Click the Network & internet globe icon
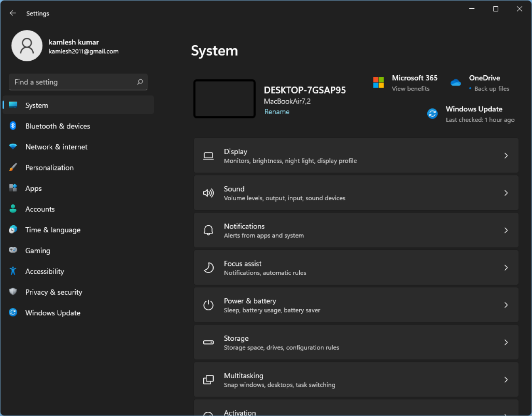532x416 pixels. (13, 147)
